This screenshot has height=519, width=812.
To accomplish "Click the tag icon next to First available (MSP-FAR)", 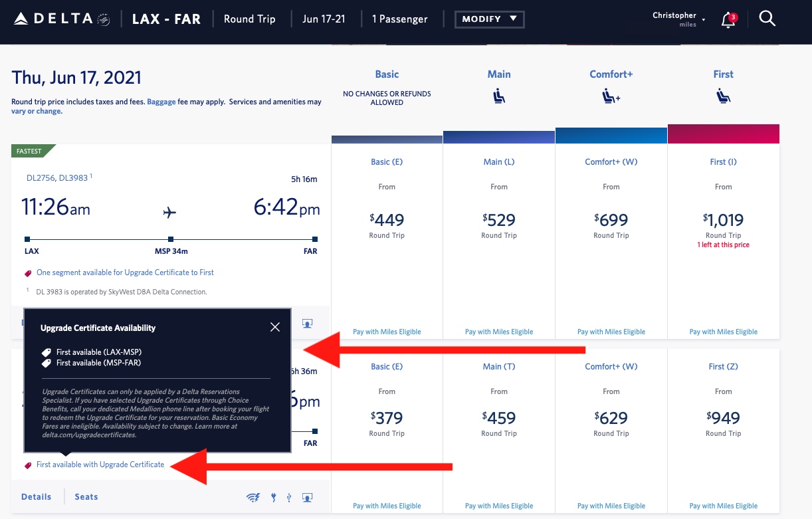I will pos(47,363).
